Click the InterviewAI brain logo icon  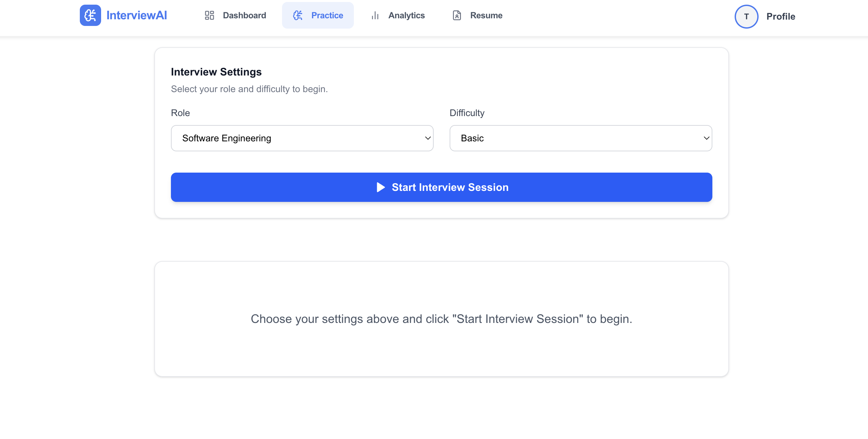(x=90, y=16)
